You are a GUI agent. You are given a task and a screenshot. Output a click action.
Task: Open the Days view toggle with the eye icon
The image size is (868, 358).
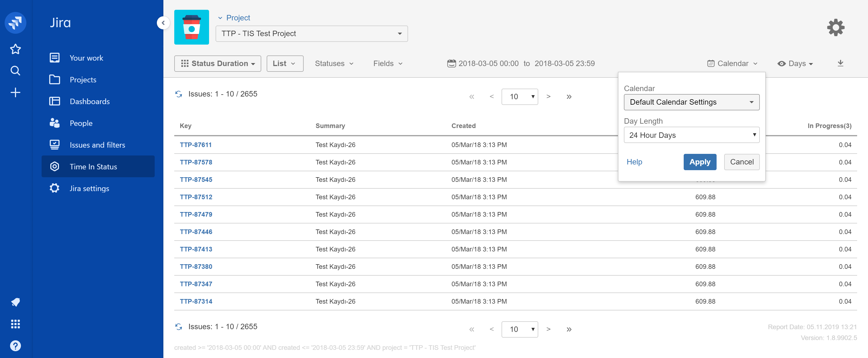pos(795,64)
